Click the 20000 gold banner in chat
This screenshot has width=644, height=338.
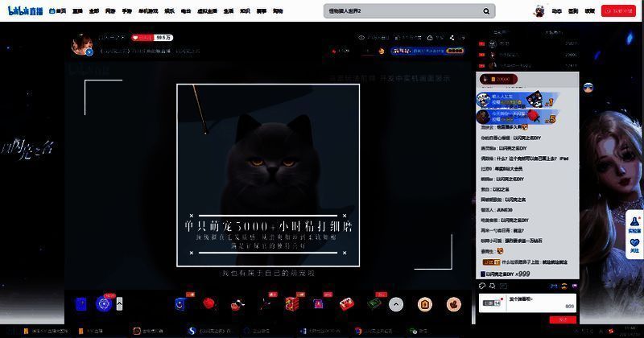tap(498, 79)
